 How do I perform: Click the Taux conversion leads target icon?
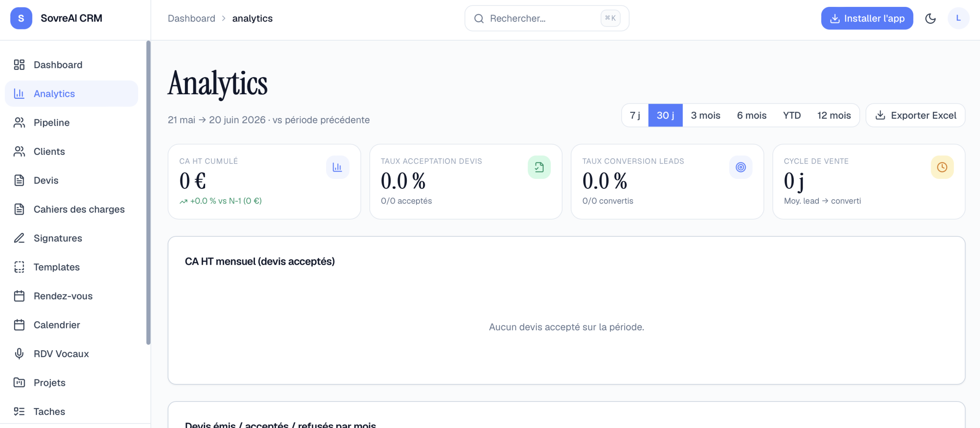click(x=741, y=167)
